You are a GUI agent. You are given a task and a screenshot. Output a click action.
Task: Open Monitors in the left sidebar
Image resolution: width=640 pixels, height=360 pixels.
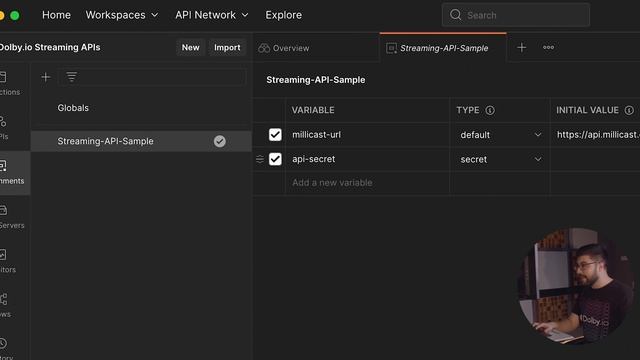(x=8, y=262)
